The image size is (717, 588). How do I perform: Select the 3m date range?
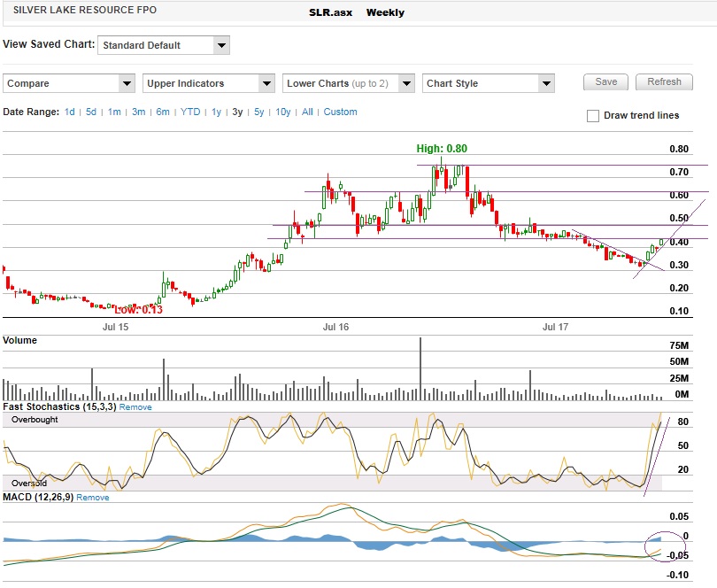(x=139, y=112)
